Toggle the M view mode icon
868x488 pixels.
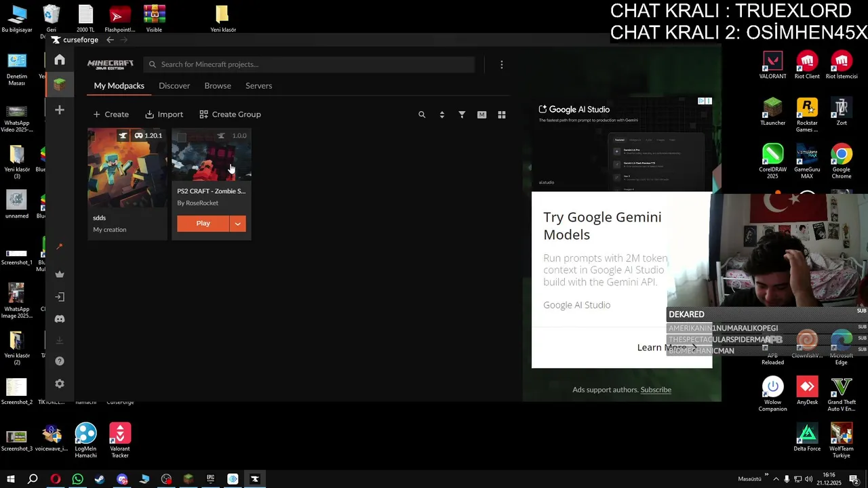481,115
